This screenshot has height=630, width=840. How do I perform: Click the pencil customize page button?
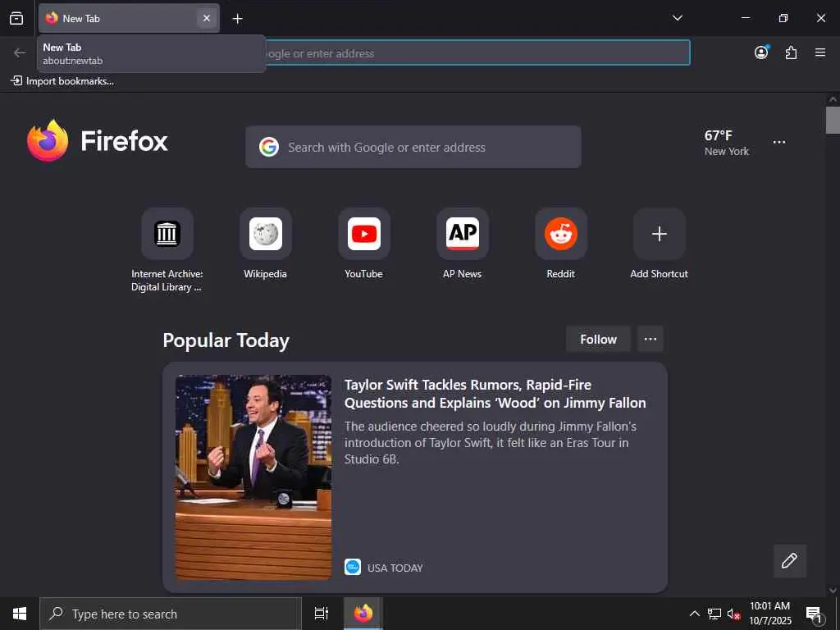[790, 561]
